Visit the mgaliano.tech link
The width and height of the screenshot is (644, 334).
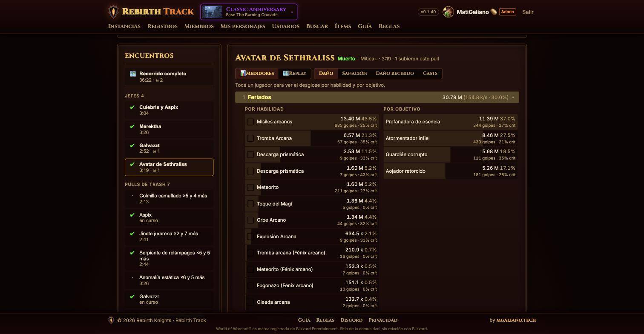point(516,320)
